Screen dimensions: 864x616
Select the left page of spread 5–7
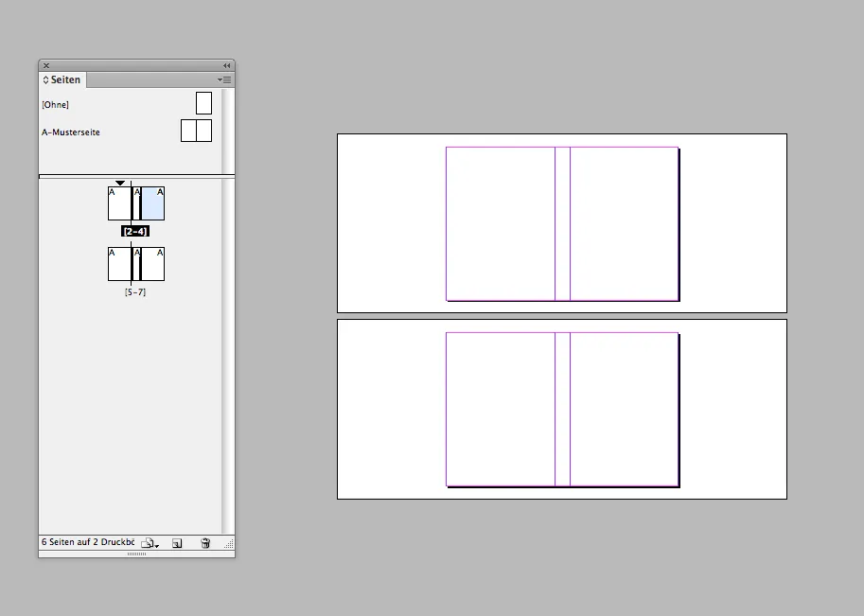pyautogui.click(x=118, y=264)
